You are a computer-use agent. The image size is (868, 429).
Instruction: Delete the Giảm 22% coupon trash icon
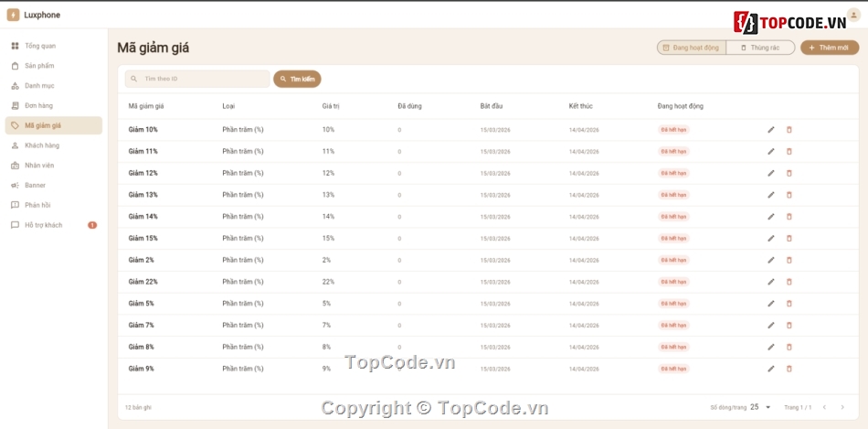coord(789,282)
